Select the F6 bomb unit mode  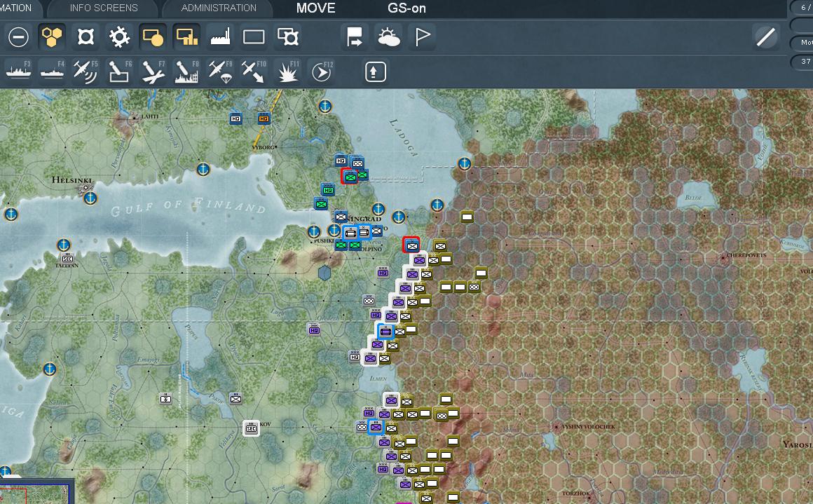(x=119, y=71)
